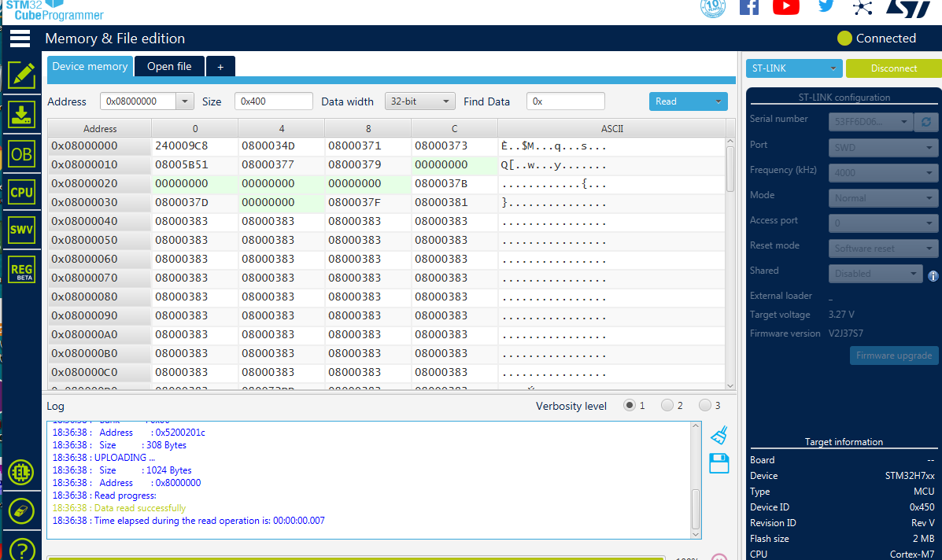Screen dimensions: 942x560
Task: Open the Erasing & Programming download icon
Action: (21, 114)
